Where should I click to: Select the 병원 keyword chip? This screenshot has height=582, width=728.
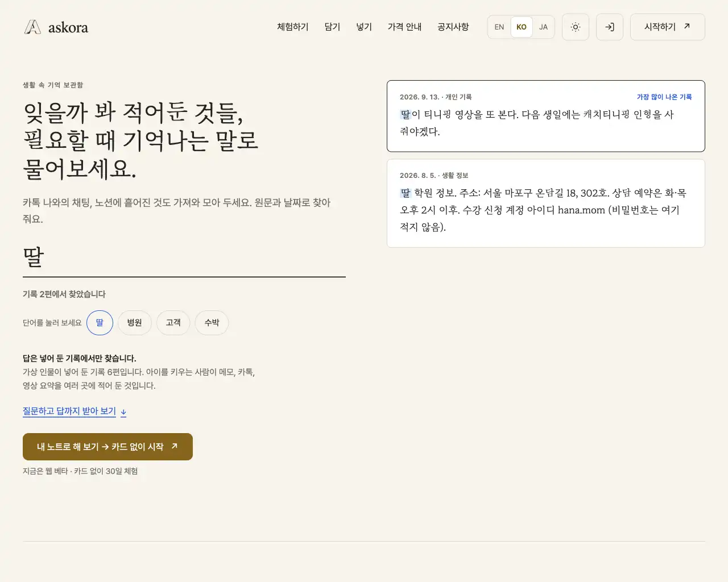135,323
